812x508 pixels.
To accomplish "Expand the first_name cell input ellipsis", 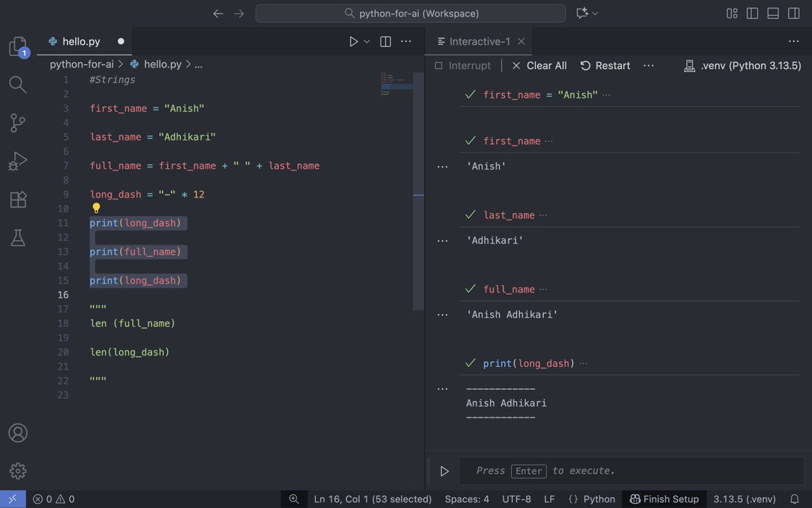I will [x=549, y=141].
